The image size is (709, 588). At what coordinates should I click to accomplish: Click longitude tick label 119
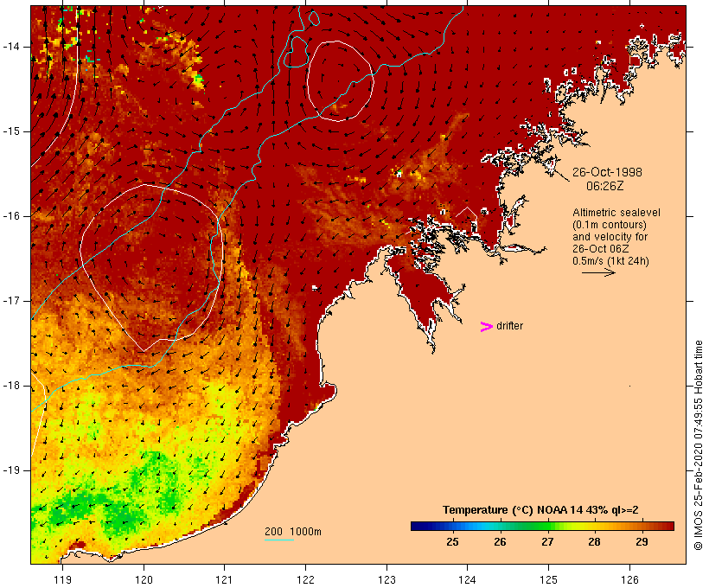point(62,579)
